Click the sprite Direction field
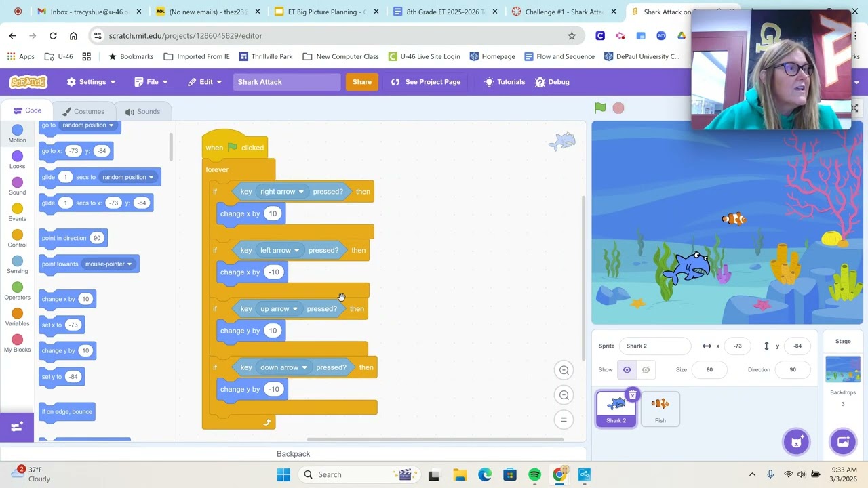Viewport: 868px width, 488px height. coord(793,369)
